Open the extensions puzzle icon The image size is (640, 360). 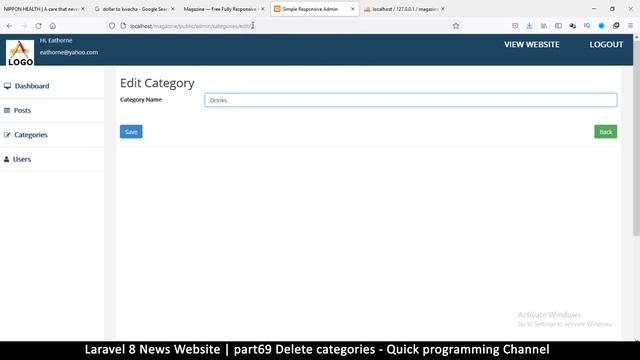coord(616,26)
